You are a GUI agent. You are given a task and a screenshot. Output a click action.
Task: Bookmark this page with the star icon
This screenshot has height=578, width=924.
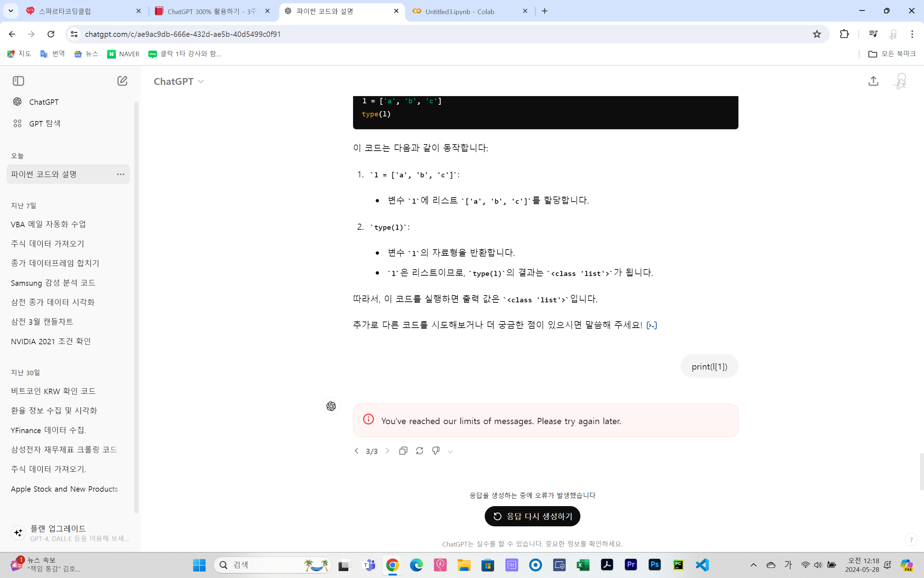817,34
